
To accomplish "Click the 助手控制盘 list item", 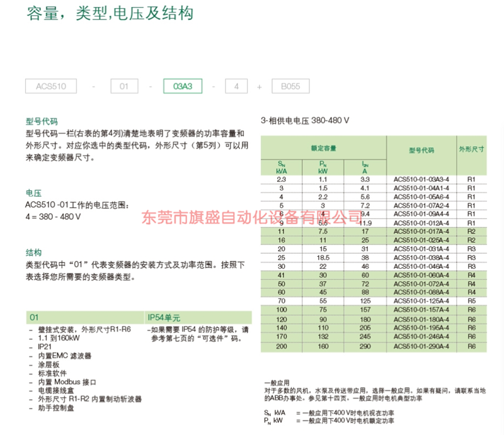I will (59, 408).
